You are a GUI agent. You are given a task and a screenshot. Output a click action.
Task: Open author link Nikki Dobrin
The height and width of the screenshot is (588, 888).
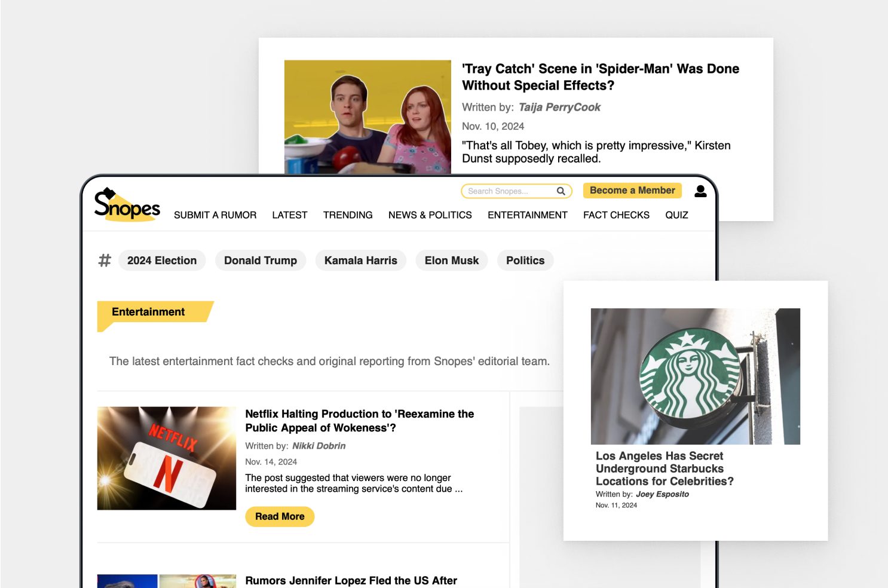click(319, 446)
